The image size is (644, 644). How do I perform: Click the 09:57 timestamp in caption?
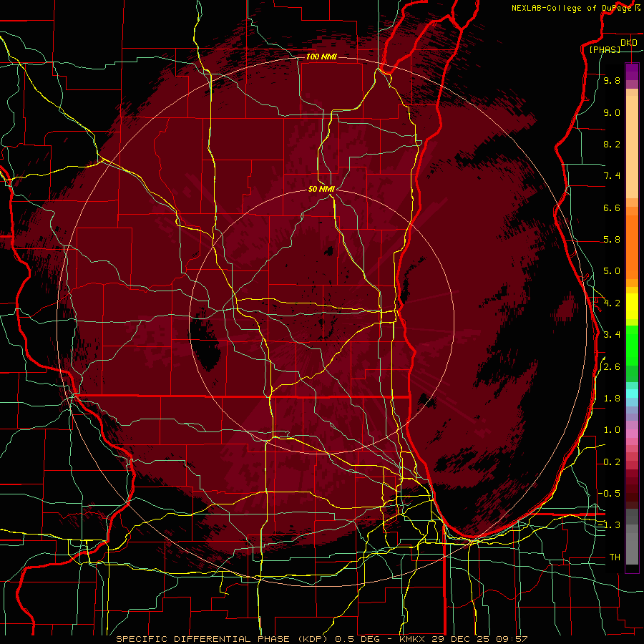pyautogui.click(x=512, y=639)
